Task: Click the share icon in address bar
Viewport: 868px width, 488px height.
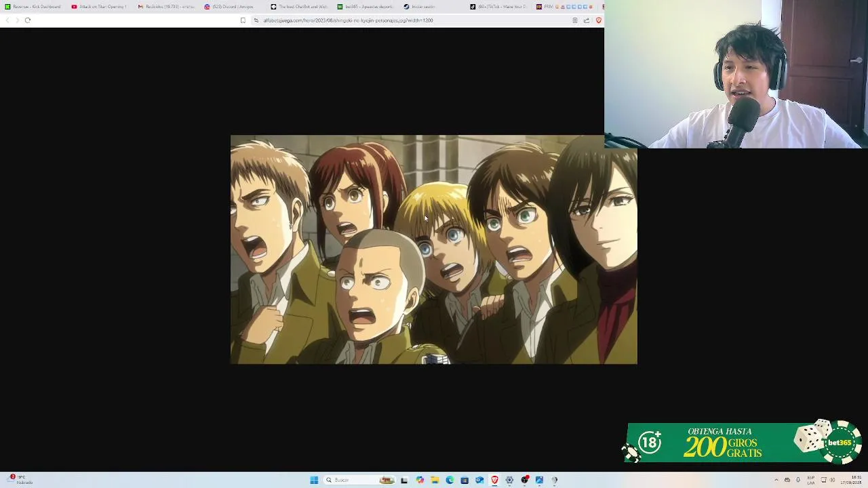Action: point(587,20)
